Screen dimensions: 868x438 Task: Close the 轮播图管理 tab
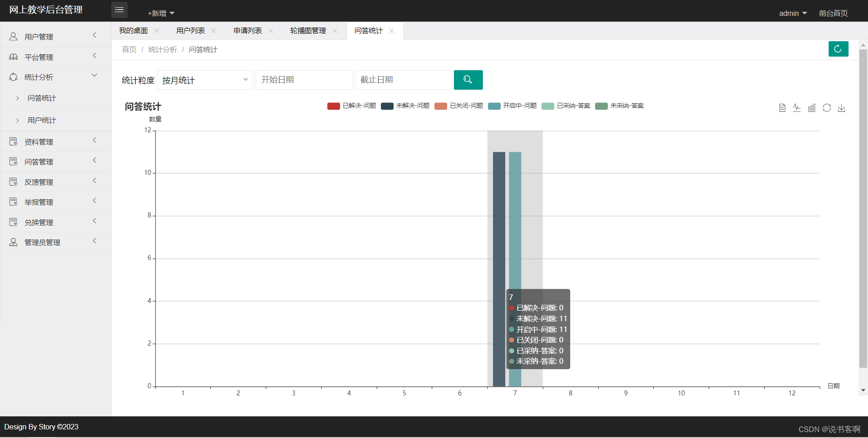(x=335, y=31)
